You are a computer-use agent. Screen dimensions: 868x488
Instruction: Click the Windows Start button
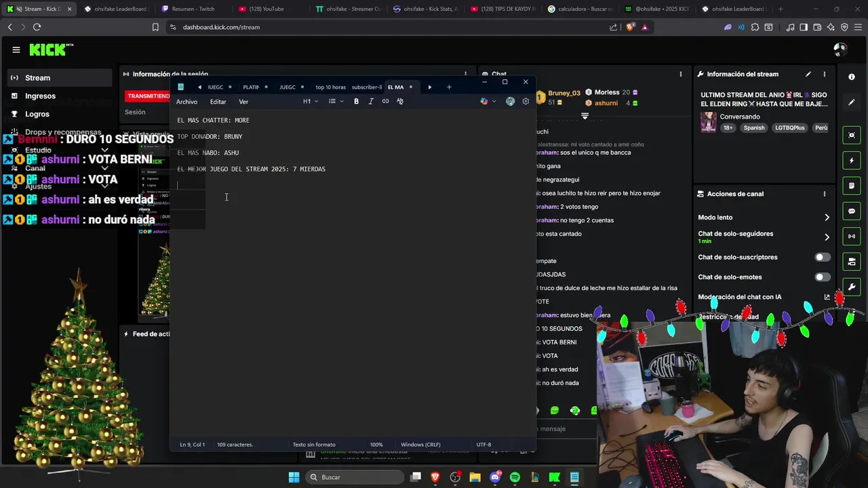[294, 477]
